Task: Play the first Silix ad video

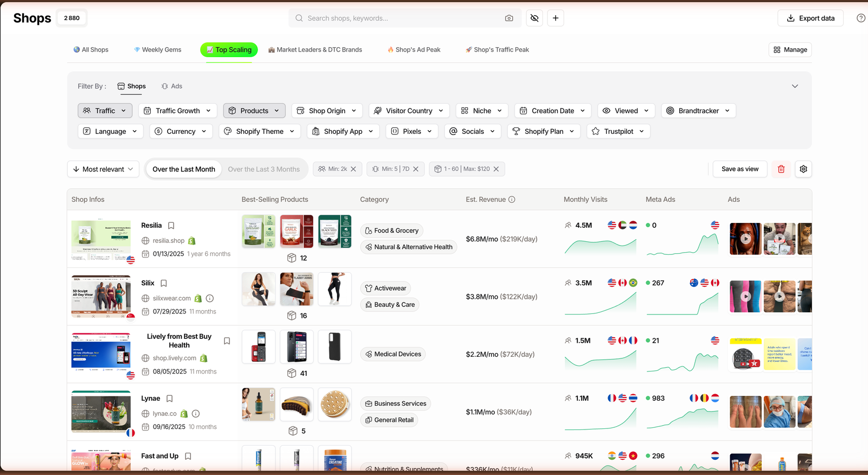Action: click(746, 297)
